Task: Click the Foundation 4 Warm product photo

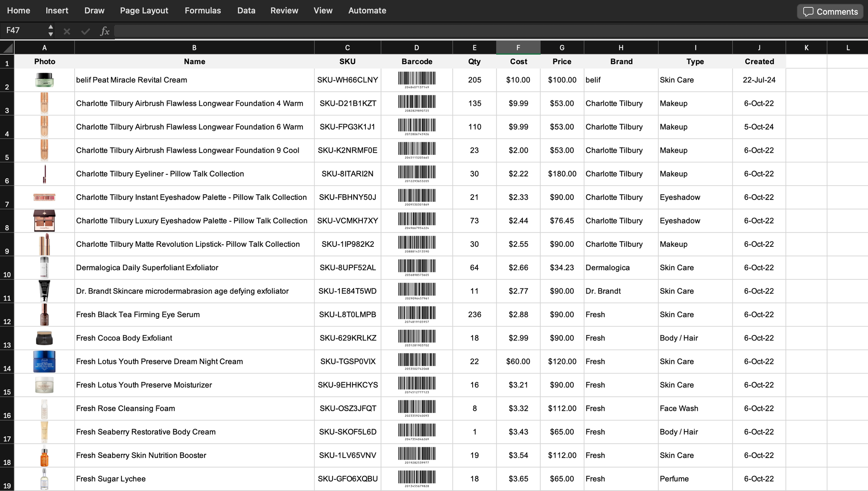Action: click(44, 103)
